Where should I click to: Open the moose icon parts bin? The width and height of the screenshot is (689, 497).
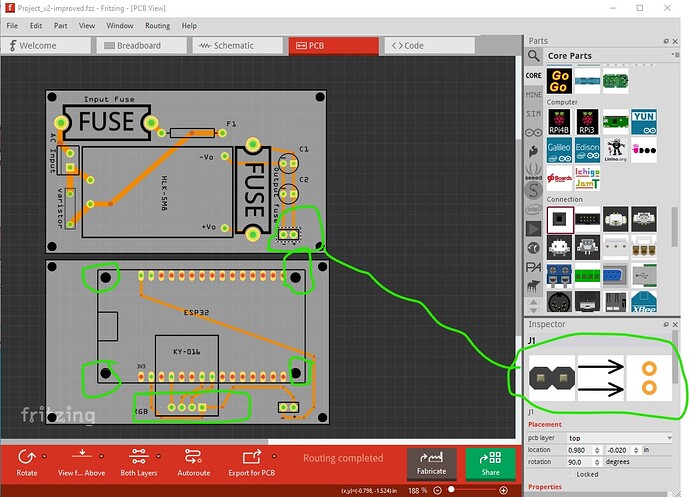[x=533, y=287]
